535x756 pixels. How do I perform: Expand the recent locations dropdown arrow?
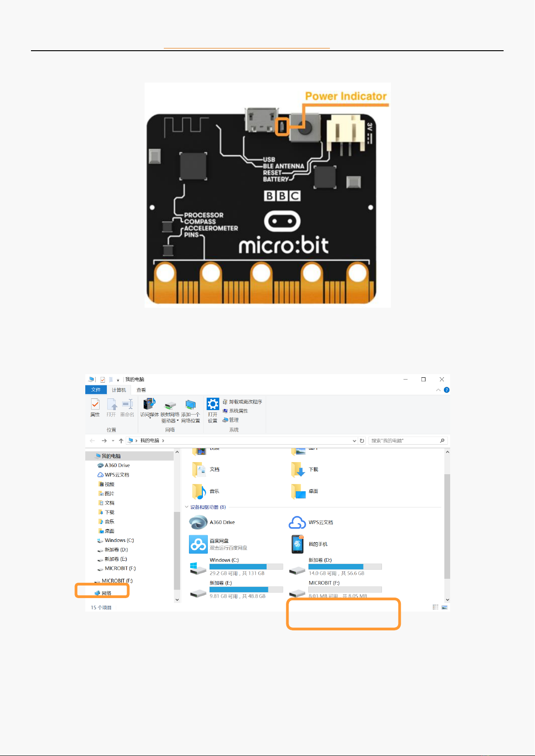point(113,441)
